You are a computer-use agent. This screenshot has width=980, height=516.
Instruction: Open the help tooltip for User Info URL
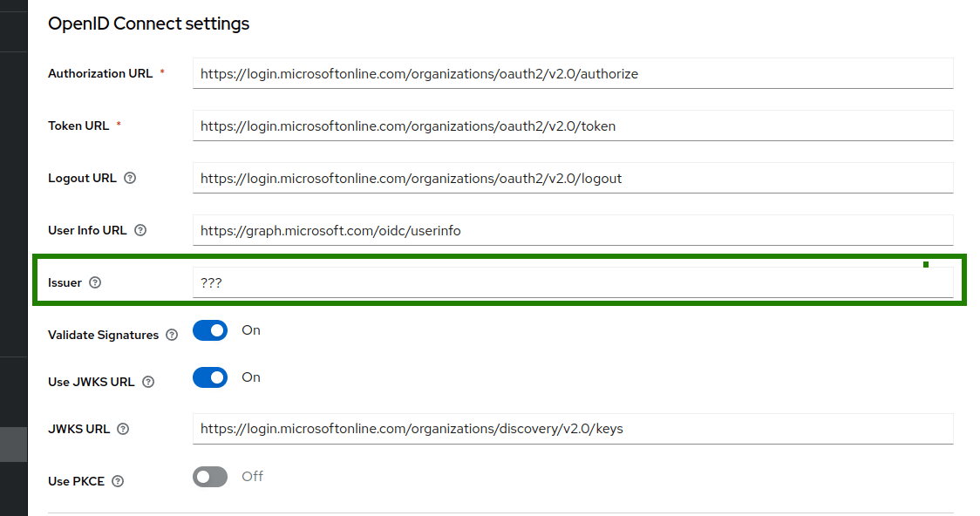tap(140, 230)
